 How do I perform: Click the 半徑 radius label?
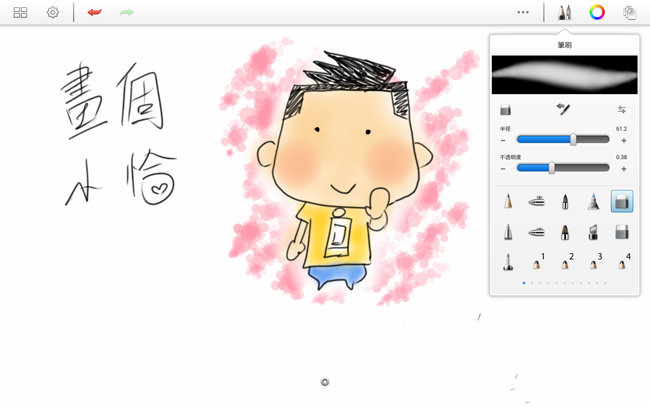click(505, 129)
